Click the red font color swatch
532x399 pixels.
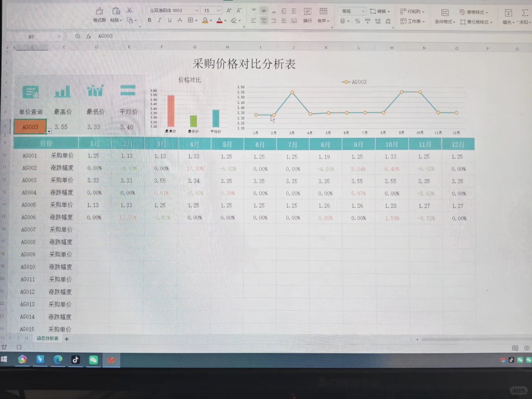tap(220, 22)
